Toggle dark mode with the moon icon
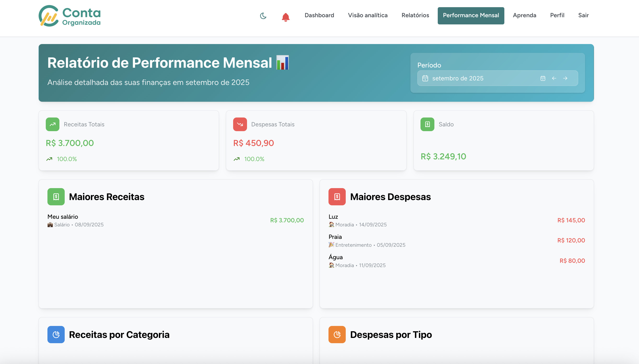The image size is (639, 364). [x=263, y=16]
